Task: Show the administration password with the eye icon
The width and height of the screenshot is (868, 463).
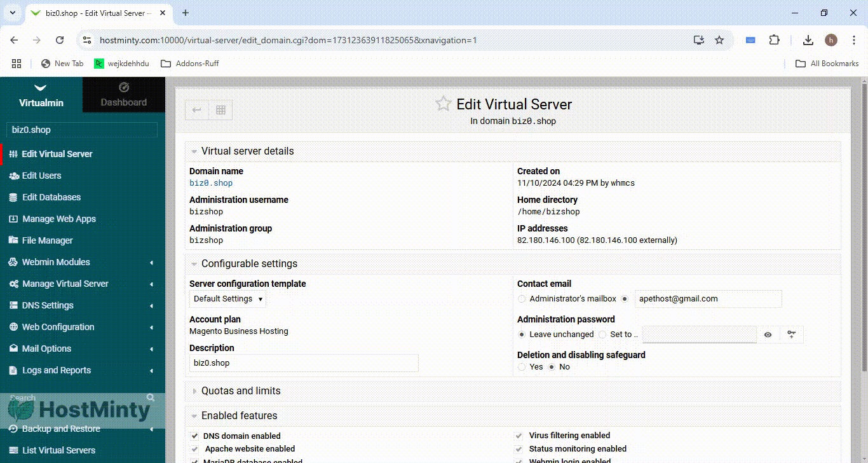Action: pyautogui.click(x=768, y=334)
